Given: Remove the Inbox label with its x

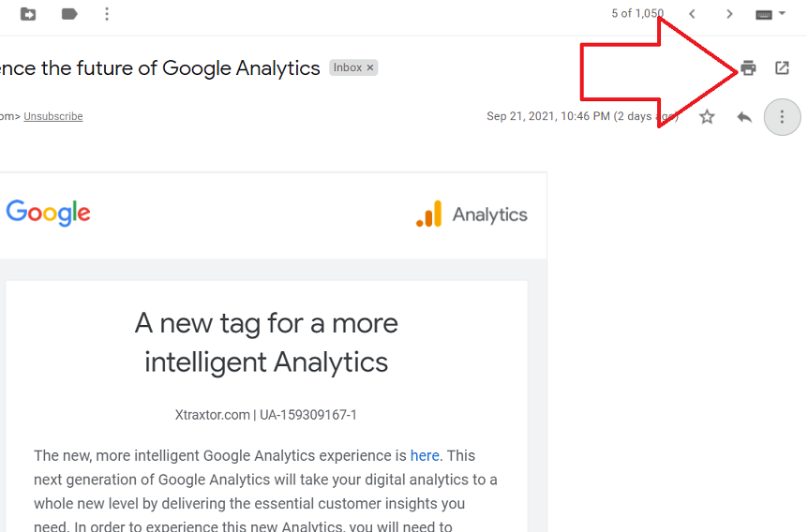Looking at the screenshot, I should (x=370, y=67).
